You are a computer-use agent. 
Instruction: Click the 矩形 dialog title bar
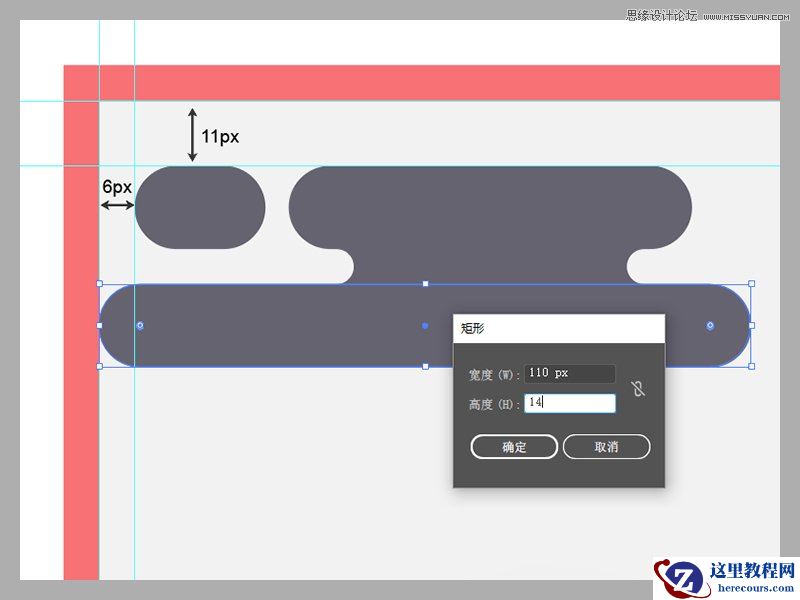point(559,329)
